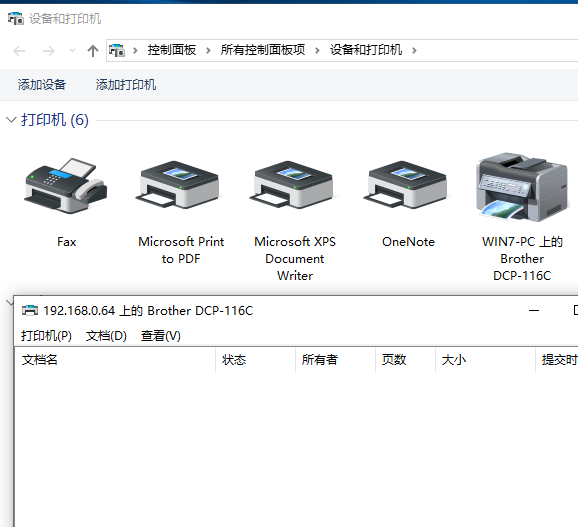Select the Brother DCP-116C on WIN7-PC
Viewport: 578px width, 527px height.
(522, 187)
